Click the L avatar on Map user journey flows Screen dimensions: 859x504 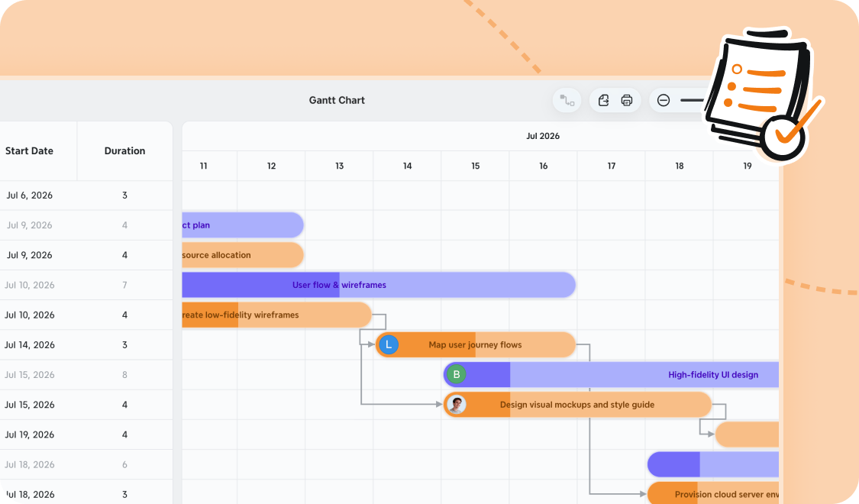click(x=389, y=344)
